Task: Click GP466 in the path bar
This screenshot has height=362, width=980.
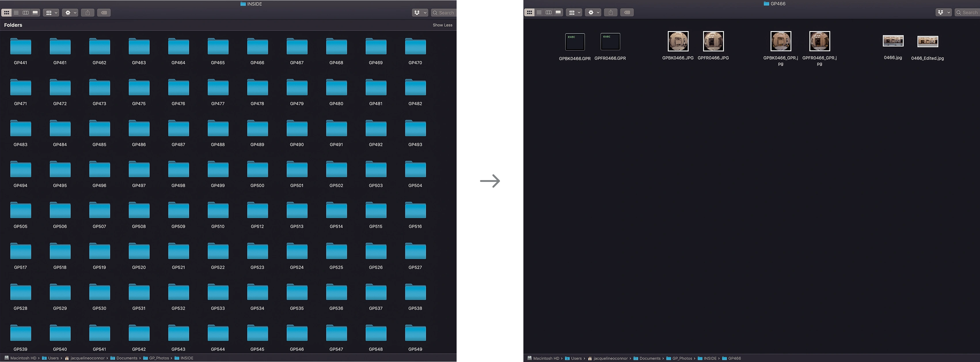Action: tap(732, 358)
